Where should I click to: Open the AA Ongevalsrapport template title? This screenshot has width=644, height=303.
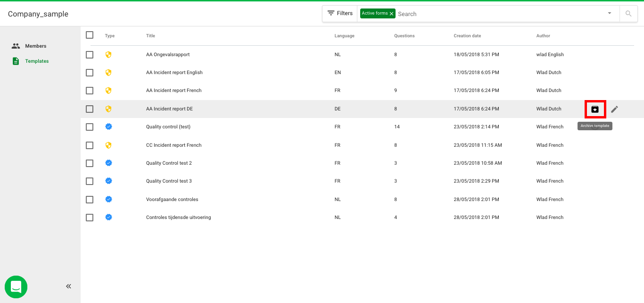[168, 55]
